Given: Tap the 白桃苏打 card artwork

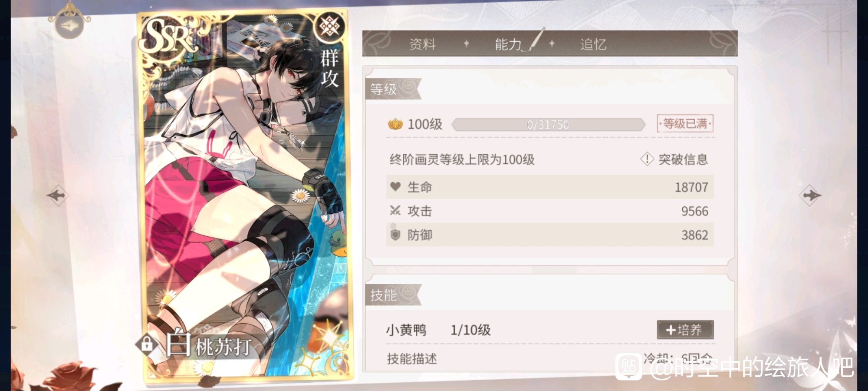Looking at the screenshot, I should pyautogui.click(x=246, y=195).
